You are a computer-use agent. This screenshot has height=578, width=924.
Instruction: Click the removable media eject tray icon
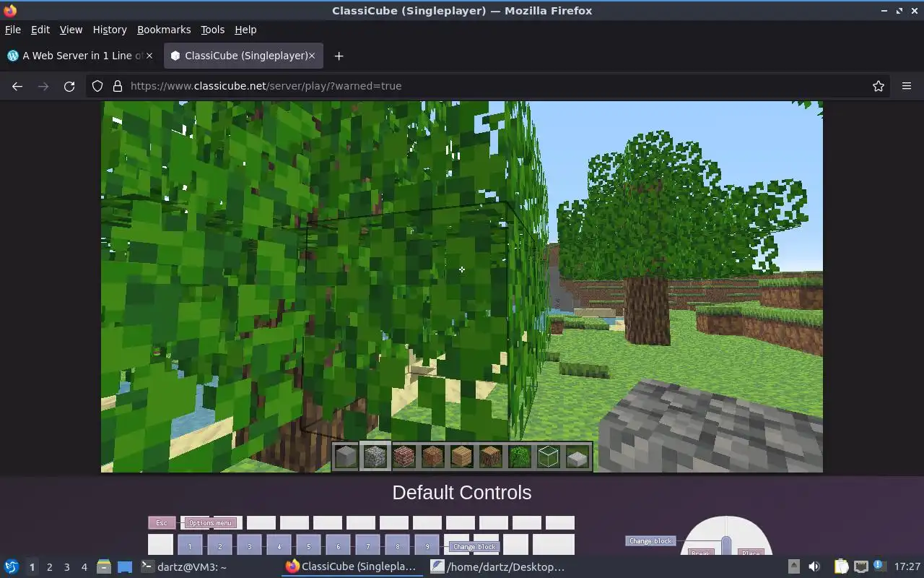(793, 567)
